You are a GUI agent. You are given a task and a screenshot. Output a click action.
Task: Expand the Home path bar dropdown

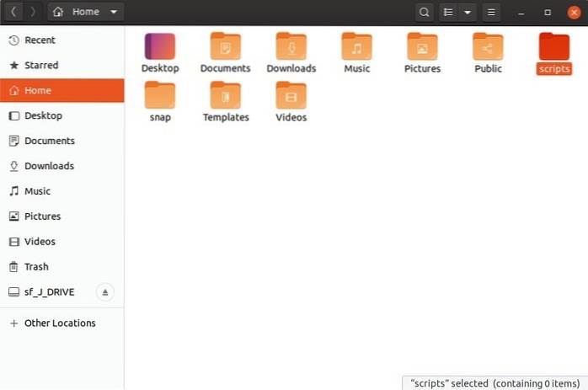pos(115,13)
